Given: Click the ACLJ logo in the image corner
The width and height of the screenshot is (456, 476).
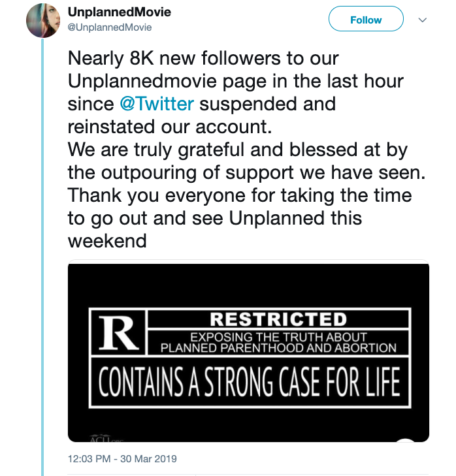Looking at the screenshot, I should [99, 437].
